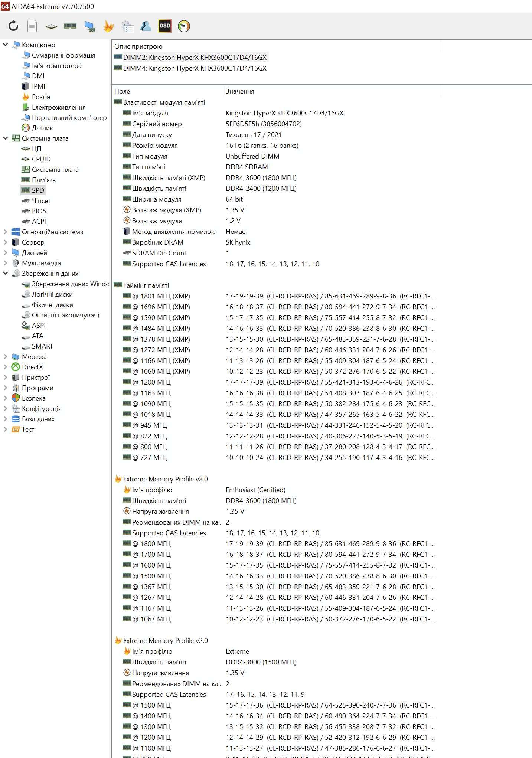Expand the Мережа tree node

pos(5,356)
